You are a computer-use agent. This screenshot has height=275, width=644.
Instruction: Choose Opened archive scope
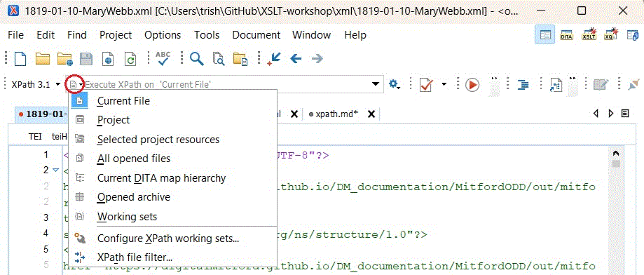click(x=173, y=197)
